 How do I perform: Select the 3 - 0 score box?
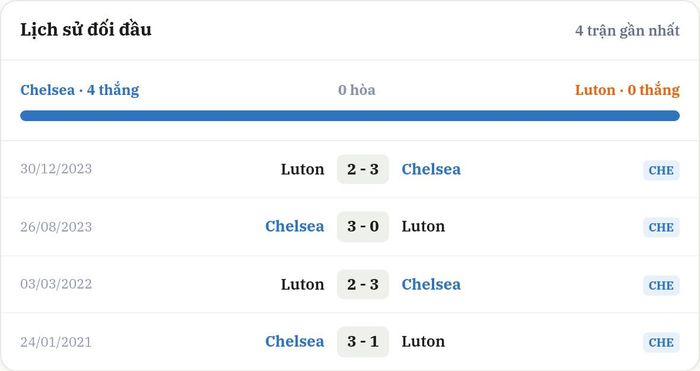[363, 226]
